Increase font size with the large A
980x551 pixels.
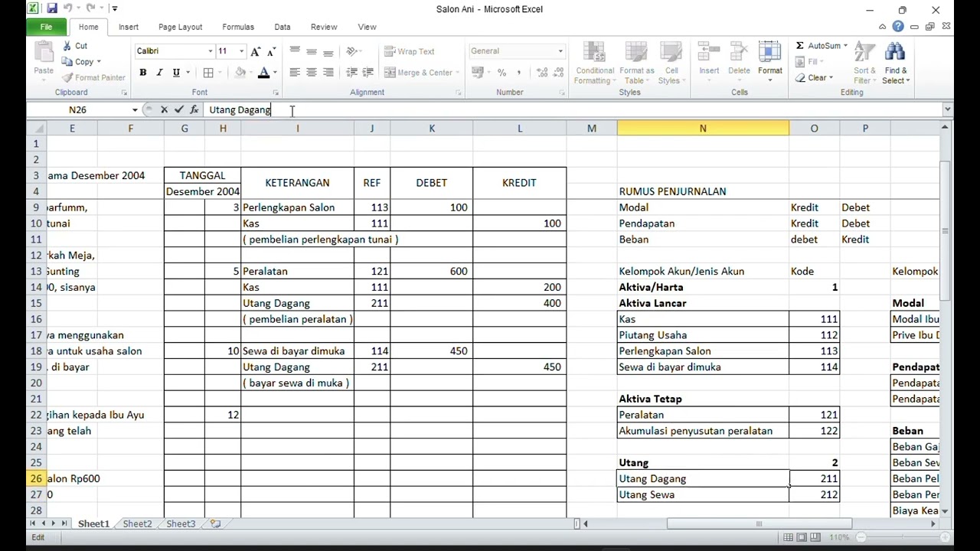(256, 51)
